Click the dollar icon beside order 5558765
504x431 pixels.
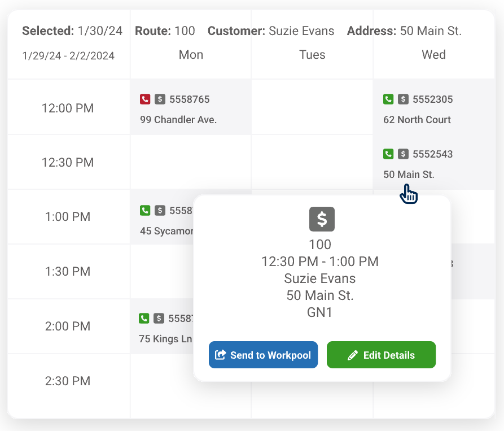click(160, 99)
